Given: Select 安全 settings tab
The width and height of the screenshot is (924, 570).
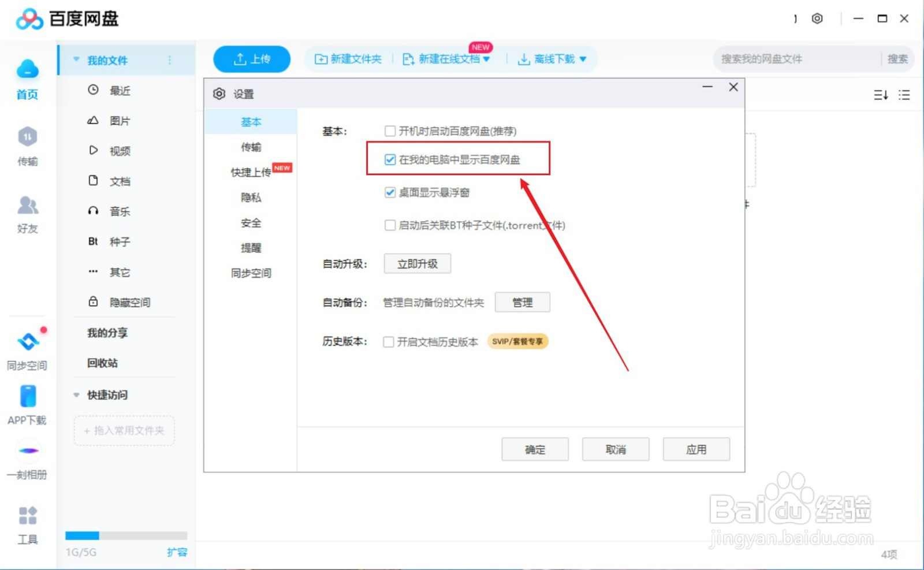Looking at the screenshot, I should pyautogui.click(x=251, y=223).
